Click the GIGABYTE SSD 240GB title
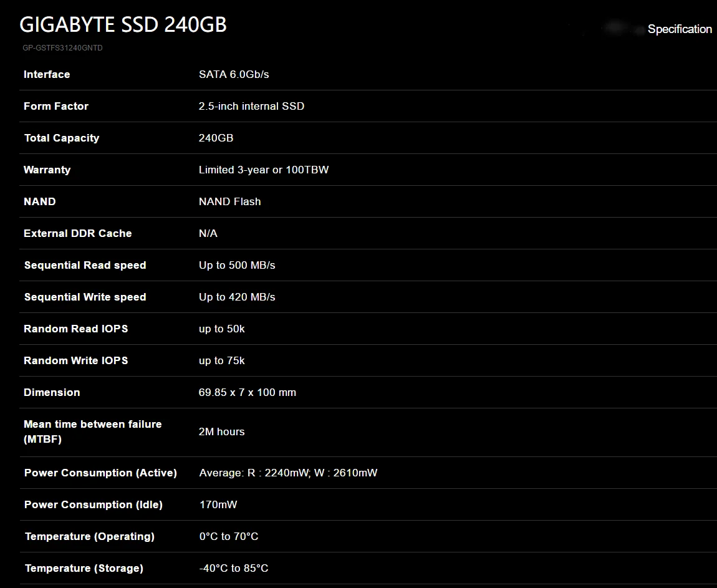This screenshot has height=588, width=717. pos(123,24)
